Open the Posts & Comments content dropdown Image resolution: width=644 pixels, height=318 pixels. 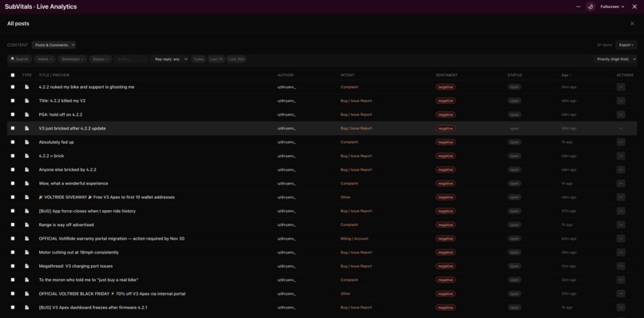(54, 46)
